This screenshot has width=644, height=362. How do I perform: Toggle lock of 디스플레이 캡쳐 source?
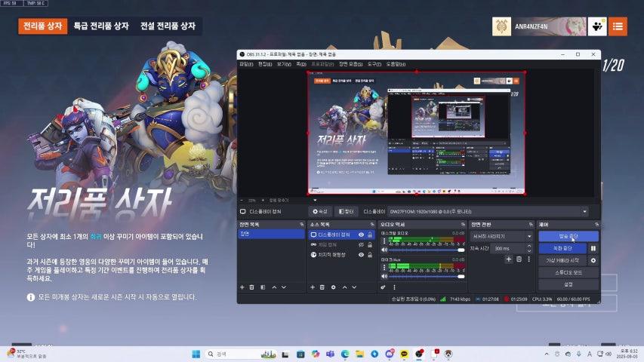pyautogui.click(x=370, y=235)
